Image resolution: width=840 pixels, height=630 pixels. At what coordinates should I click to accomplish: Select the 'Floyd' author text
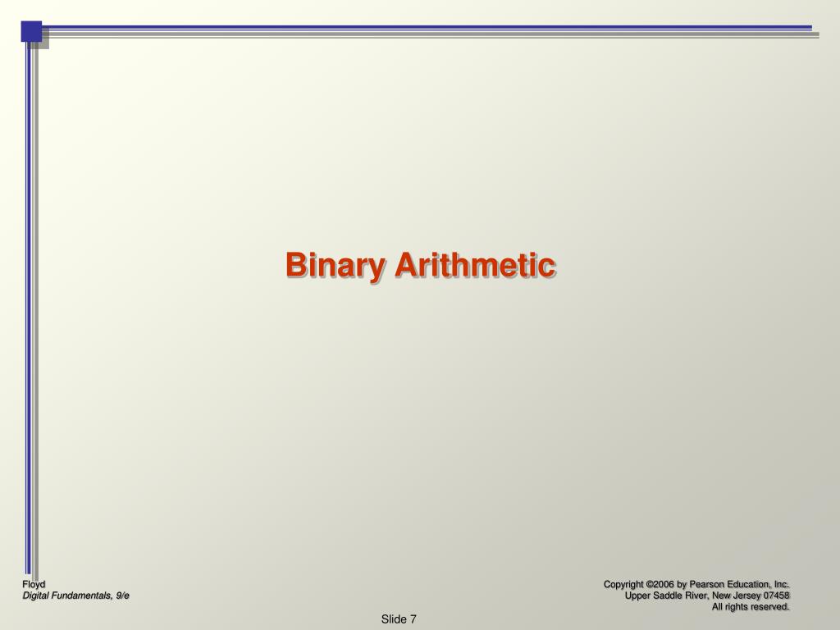[x=34, y=584]
